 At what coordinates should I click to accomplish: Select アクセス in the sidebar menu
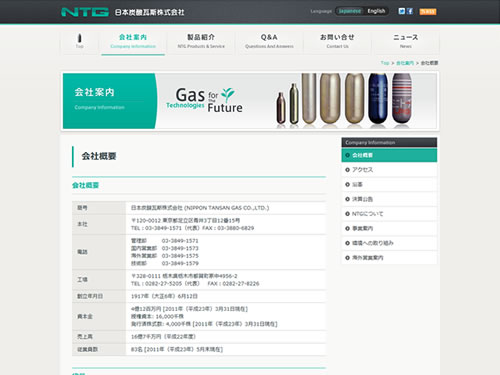coord(389,170)
